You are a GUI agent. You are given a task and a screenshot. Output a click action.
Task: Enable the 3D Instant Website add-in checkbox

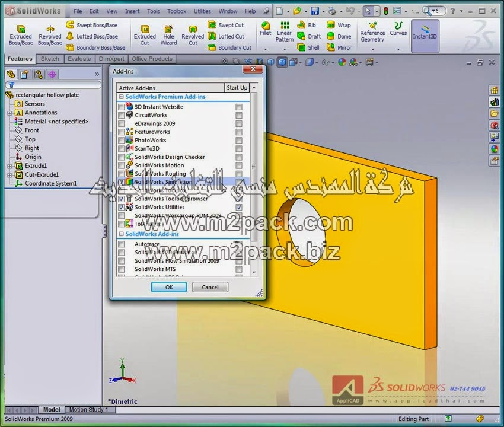point(121,107)
